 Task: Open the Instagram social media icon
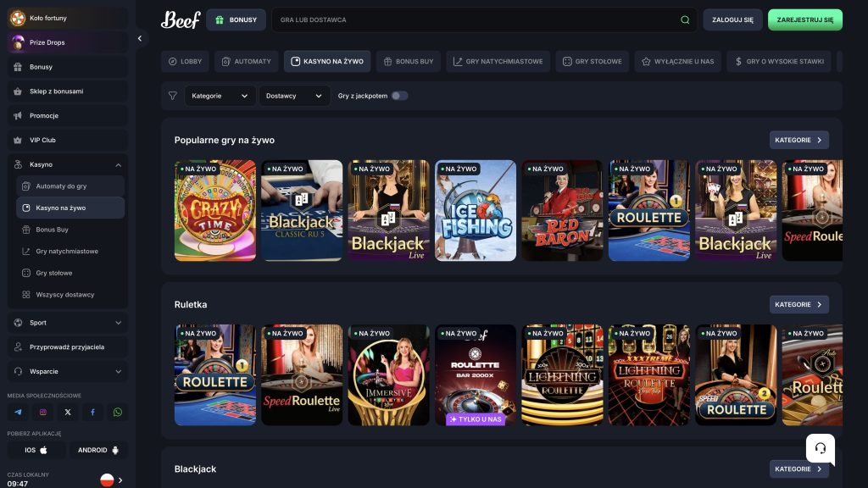[x=42, y=413]
